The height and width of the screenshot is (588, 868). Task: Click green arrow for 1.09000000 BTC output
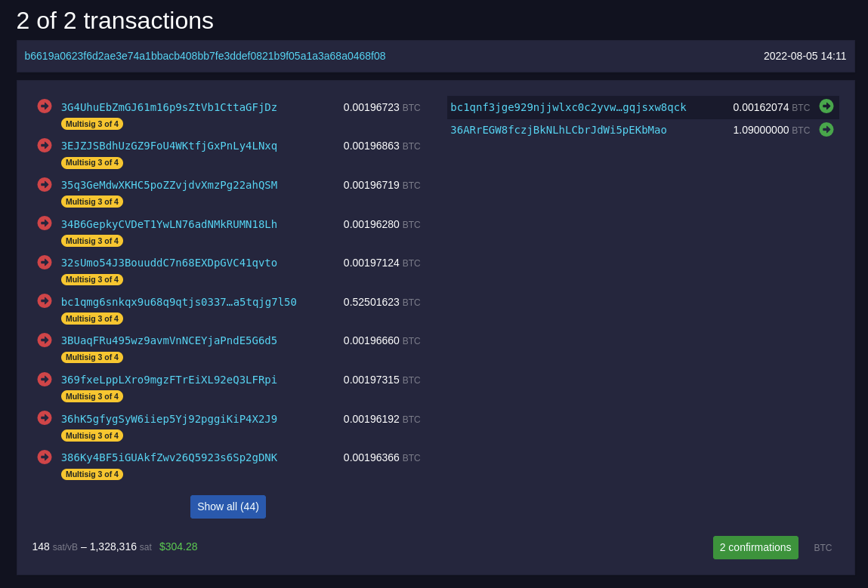coord(826,129)
